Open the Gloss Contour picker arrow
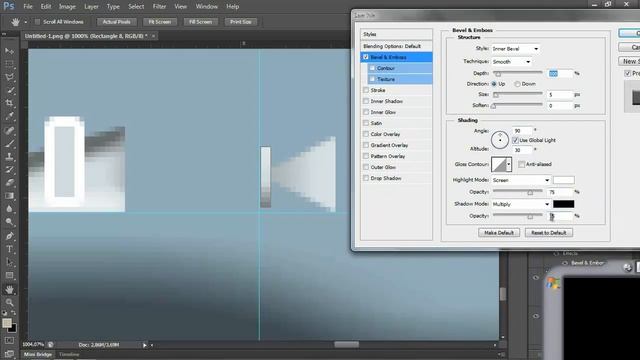 pos(509,164)
